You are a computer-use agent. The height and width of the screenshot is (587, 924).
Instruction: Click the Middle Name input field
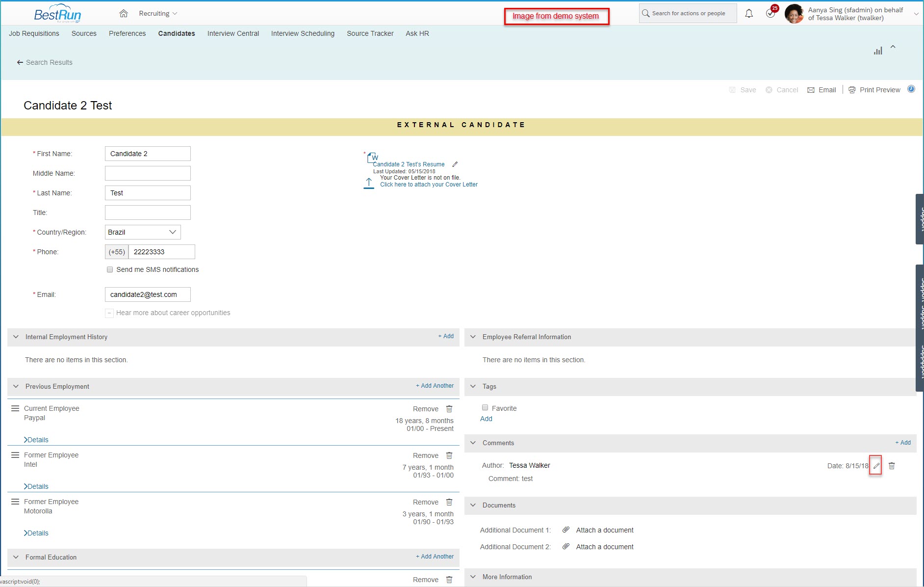click(x=148, y=173)
